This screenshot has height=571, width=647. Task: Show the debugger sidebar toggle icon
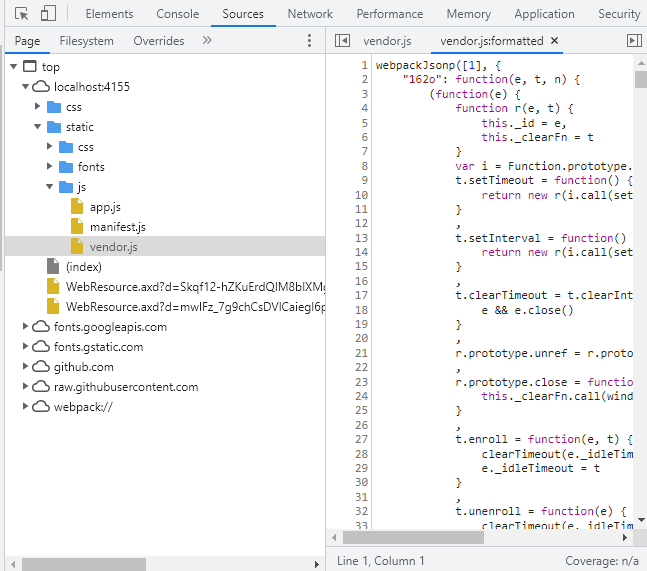634,40
